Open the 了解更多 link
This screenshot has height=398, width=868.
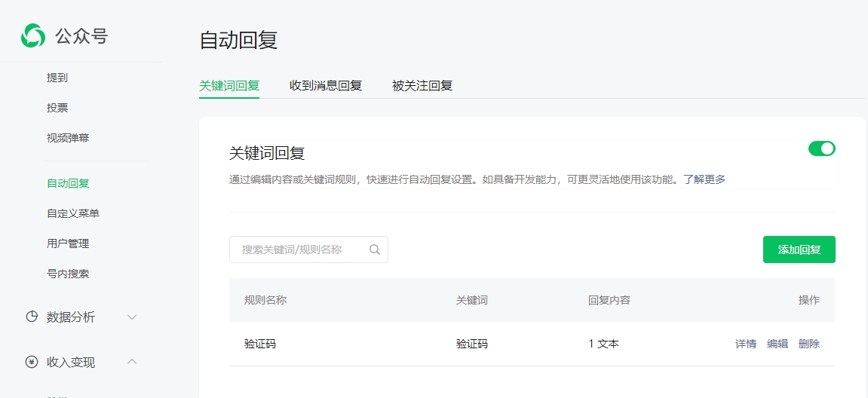pyautogui.click(x=704, y=179)
